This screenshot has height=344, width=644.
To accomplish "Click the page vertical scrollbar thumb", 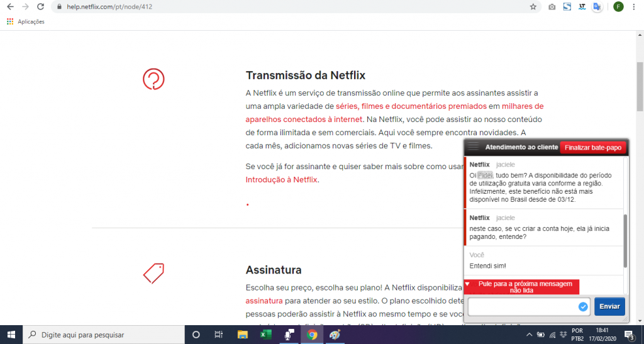I will [640, 87].
